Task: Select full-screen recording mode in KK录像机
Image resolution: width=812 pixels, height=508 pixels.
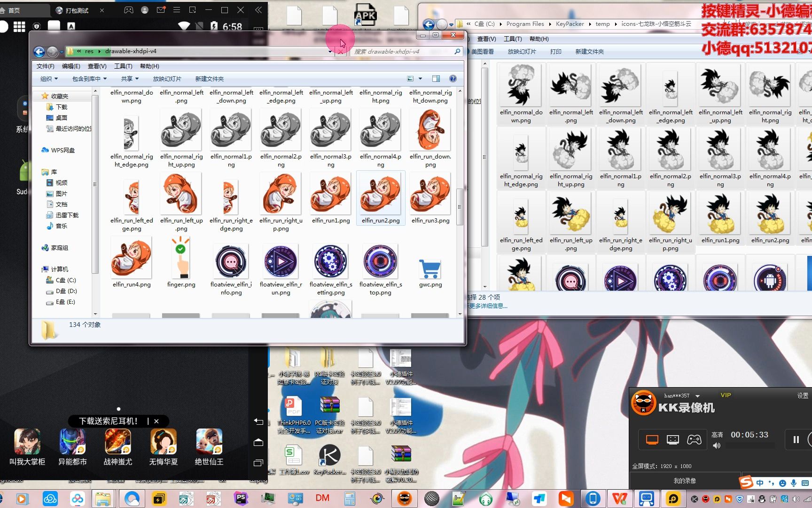Action: 652,439
